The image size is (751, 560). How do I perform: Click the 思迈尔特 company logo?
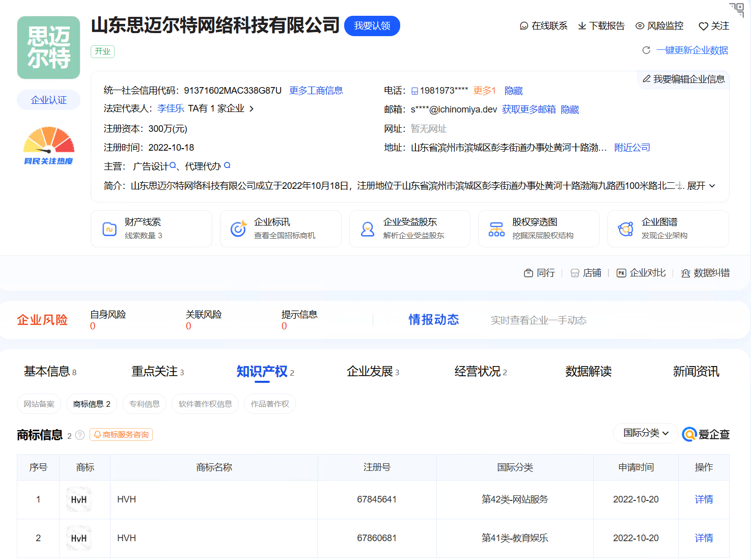49,48
